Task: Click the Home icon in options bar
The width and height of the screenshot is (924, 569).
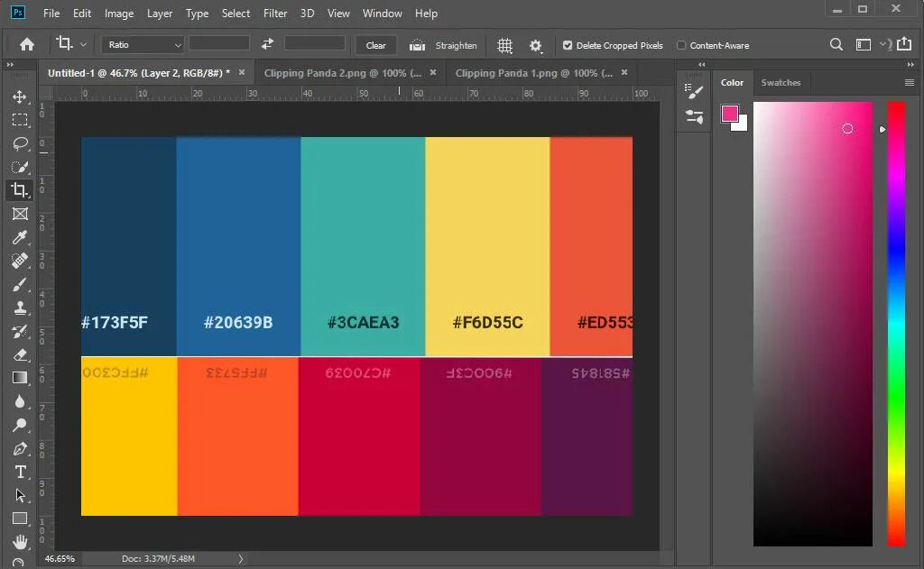Action: pyautogui.click(x=27, y=45)
